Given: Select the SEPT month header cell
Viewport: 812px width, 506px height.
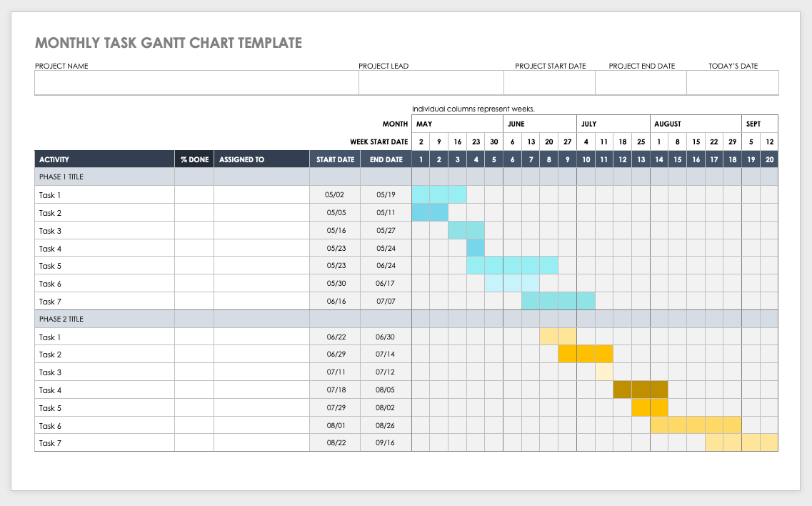Looking at the screenshot, I should (760, 123).
